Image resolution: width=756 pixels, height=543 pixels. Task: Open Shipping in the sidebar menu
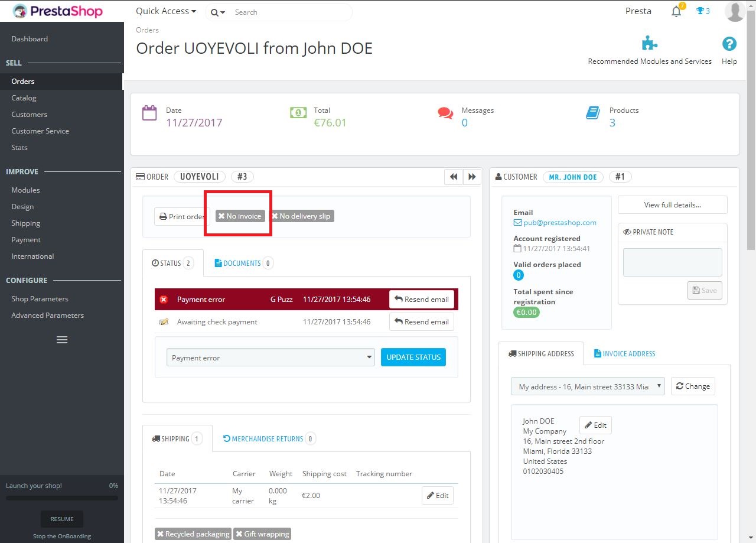pyautogui.click(x=25, y=223)
